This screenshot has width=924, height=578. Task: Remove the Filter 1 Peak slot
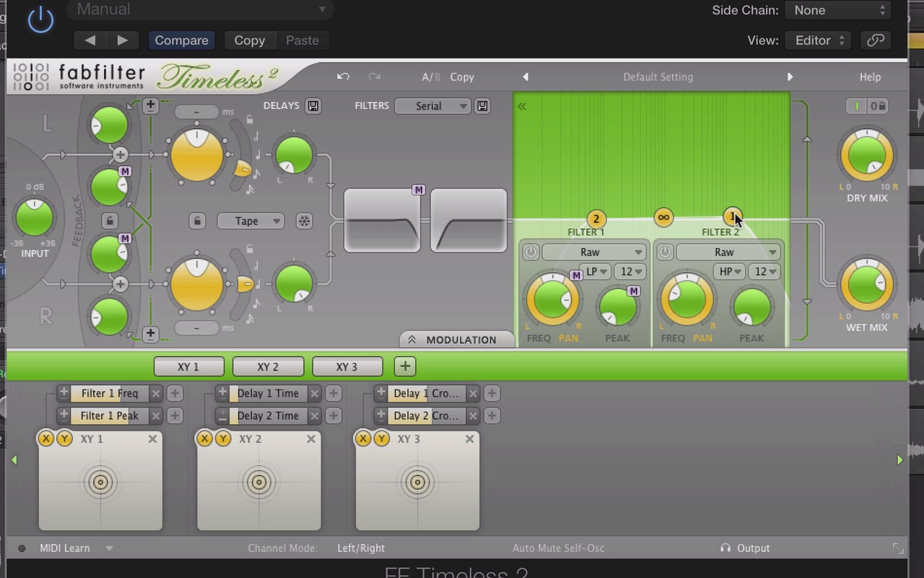click(156, 416)
